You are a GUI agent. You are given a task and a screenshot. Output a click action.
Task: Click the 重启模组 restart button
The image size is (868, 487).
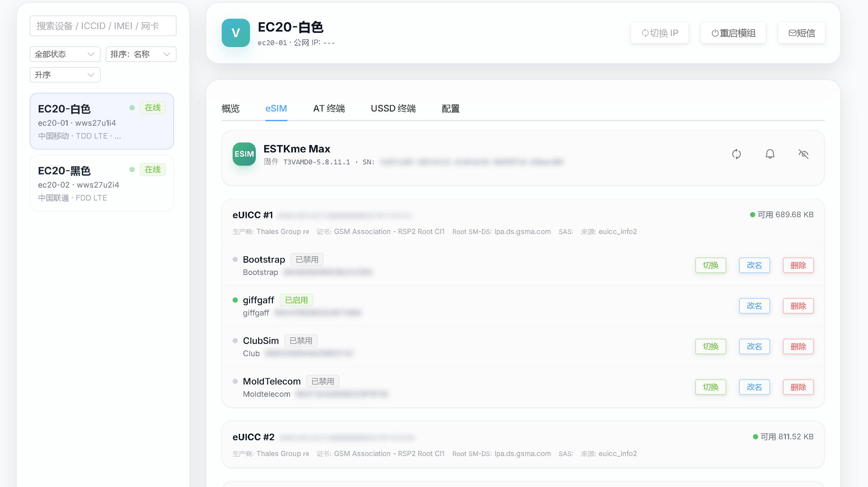click(x=733, y=33)
